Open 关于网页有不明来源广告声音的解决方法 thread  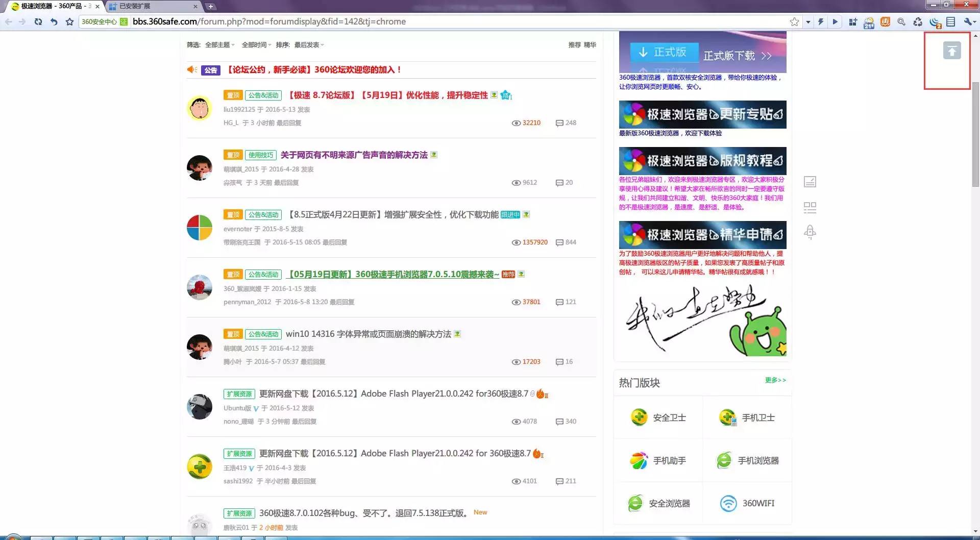pos(354,155)
